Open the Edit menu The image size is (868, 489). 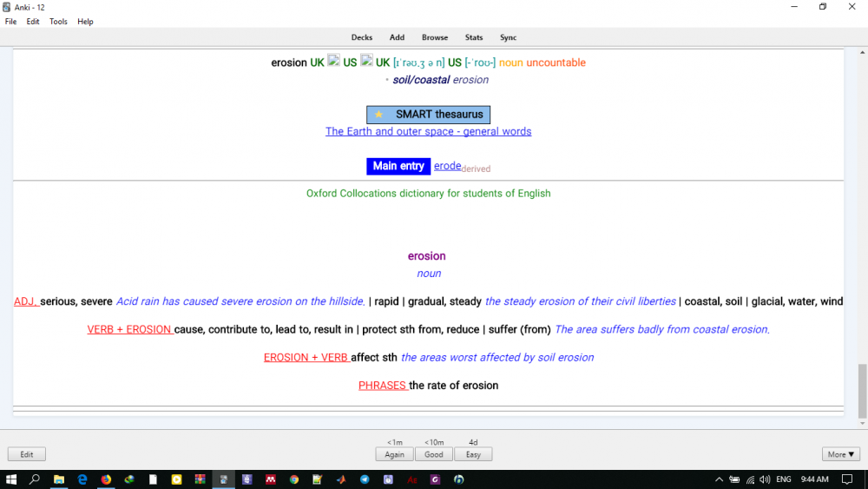tap(33, 22)
